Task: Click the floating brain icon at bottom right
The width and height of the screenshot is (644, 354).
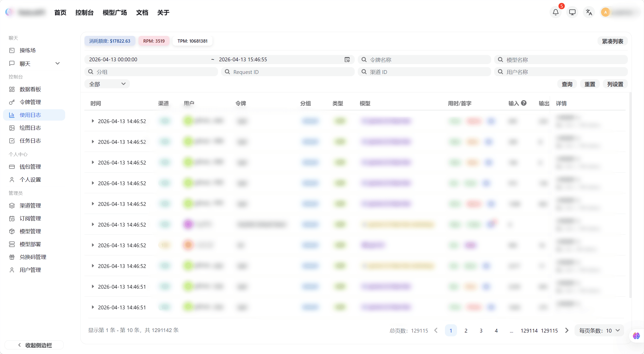Action: pyautogui.click(x=636, y=336)
